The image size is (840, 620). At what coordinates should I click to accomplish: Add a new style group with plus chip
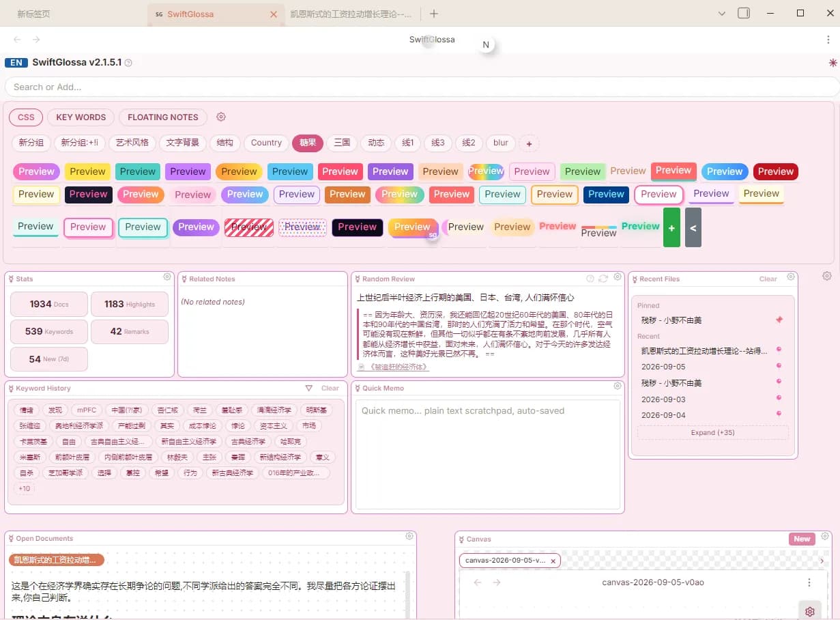tap(529, 143)
